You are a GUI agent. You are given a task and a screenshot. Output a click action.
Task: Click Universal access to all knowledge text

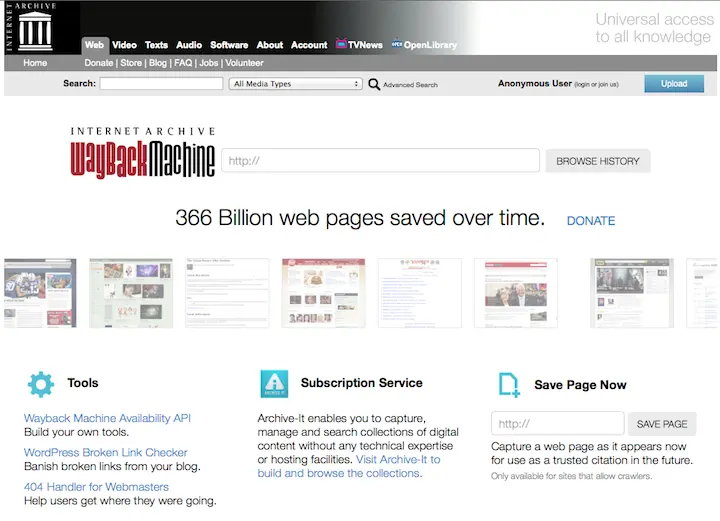click(x=654, y=28)
